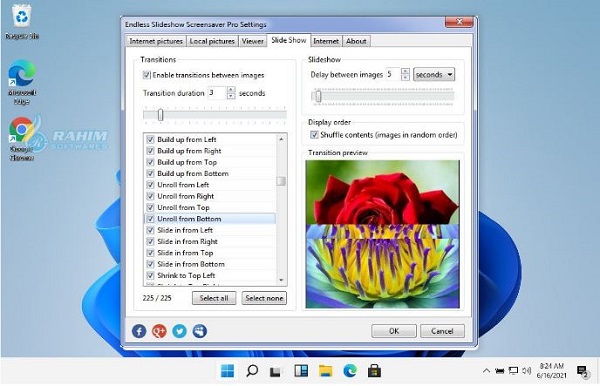Click the blue group share icon

(200, 331)
